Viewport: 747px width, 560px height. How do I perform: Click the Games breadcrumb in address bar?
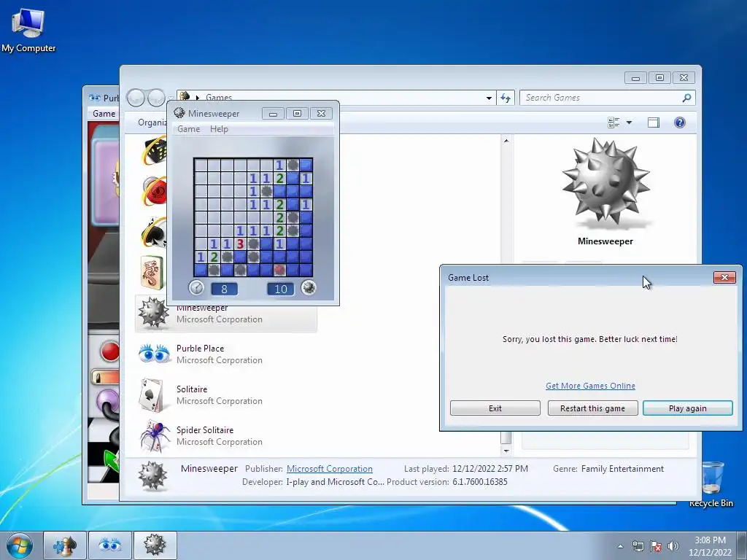pos(219,98)
